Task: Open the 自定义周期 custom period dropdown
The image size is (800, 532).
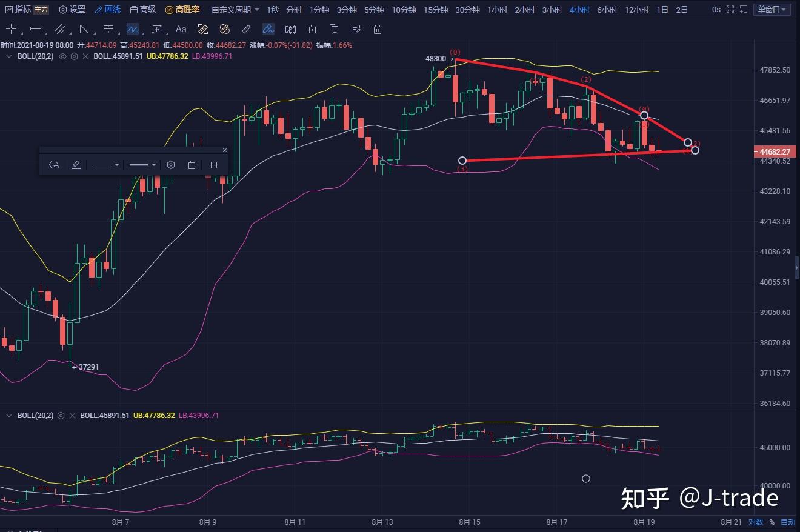Action: pyautogui.click(x=235, y=10)
